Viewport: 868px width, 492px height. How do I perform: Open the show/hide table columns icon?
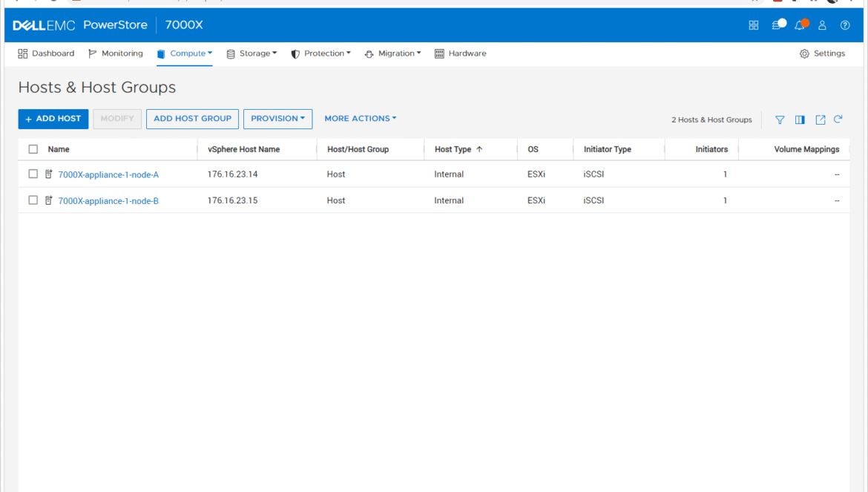(800, 119)
